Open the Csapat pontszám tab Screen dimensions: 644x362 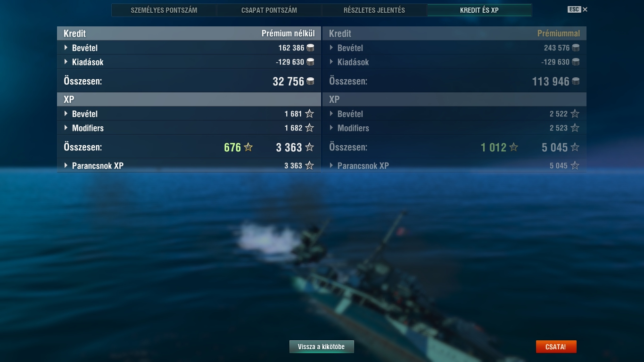click(269, 10)
